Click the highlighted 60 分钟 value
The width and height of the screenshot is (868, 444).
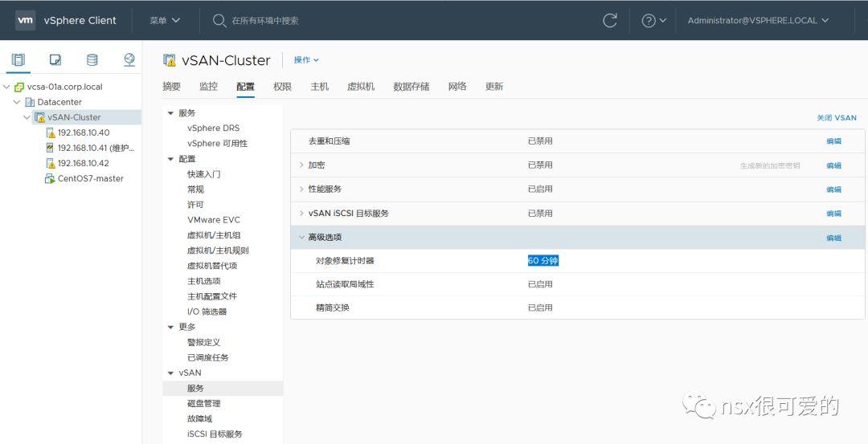coord(543,260)
